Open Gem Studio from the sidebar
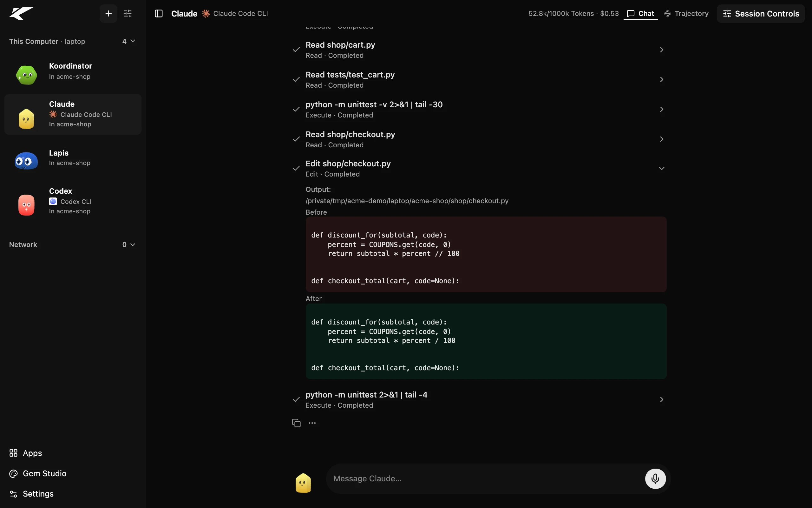This screenshot has width=812, height=508. [x=37, y=473]
